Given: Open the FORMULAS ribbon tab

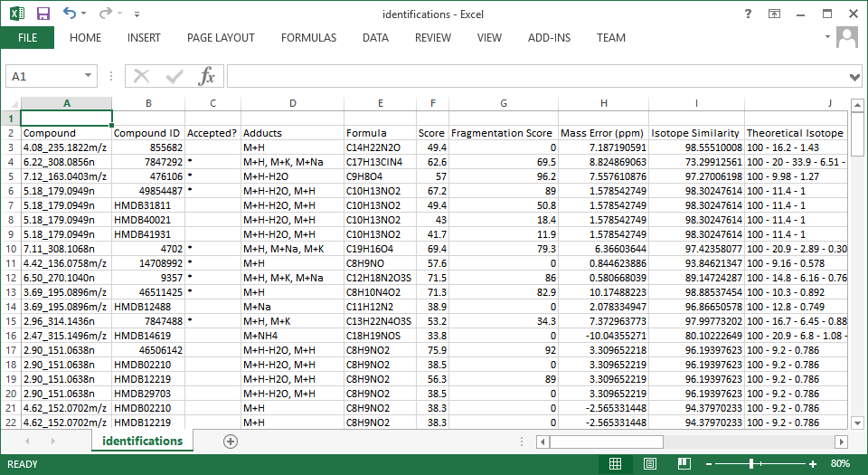Looking at the screenshot, I should 309,38.
